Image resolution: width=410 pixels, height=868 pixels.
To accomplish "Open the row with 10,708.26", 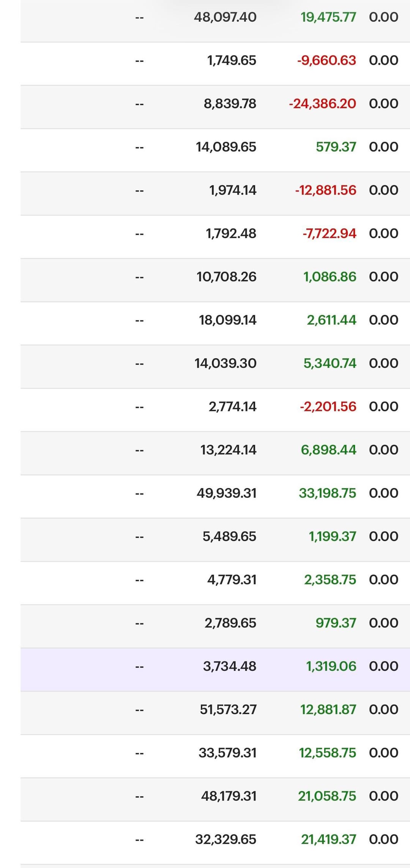I will (226, 277).
